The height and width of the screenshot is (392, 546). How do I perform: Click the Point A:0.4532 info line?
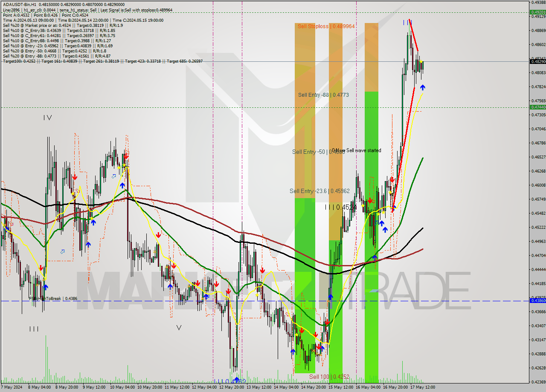coord(46,15)
